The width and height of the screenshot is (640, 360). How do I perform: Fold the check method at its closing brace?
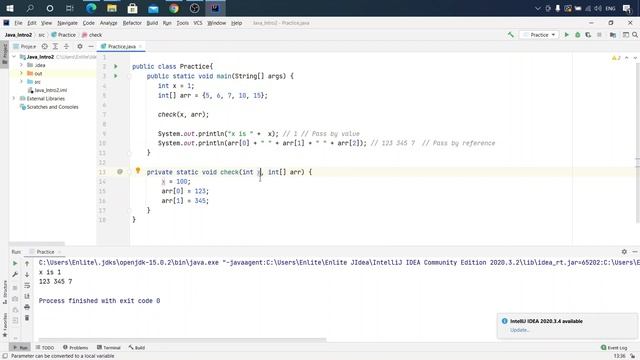(x=129, y=211)
